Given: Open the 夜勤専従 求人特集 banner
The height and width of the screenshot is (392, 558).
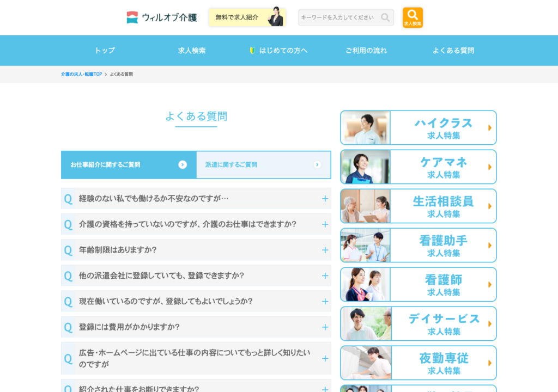Looking at the screenshot, I should 418,363.
